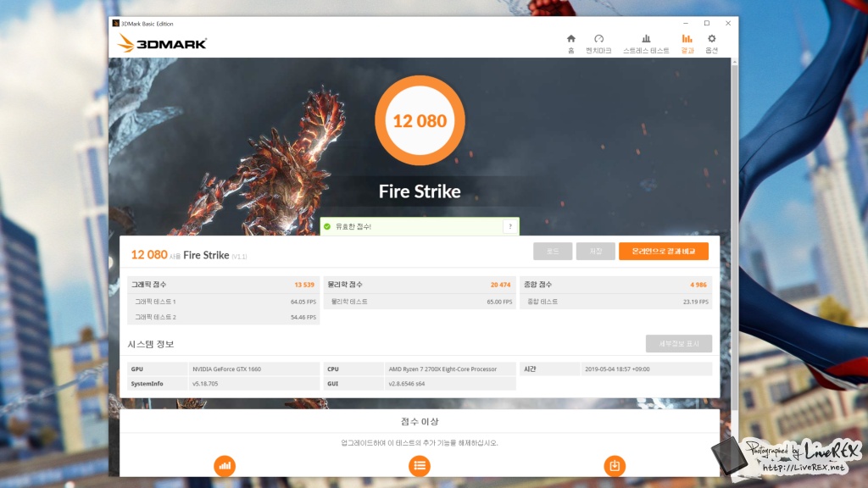The width and height of the screenshot is (868, 488).
Task: Click the Fire Strike title text
Action: [x=420, y=191]
